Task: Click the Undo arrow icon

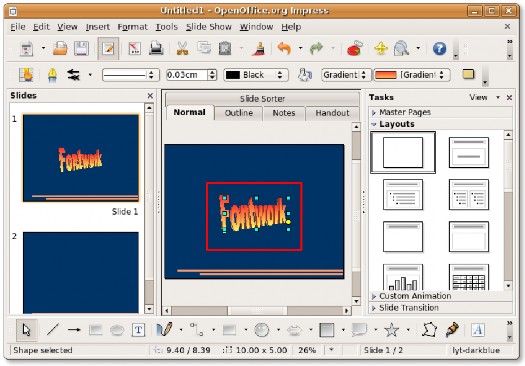Action: click(284, 49)
